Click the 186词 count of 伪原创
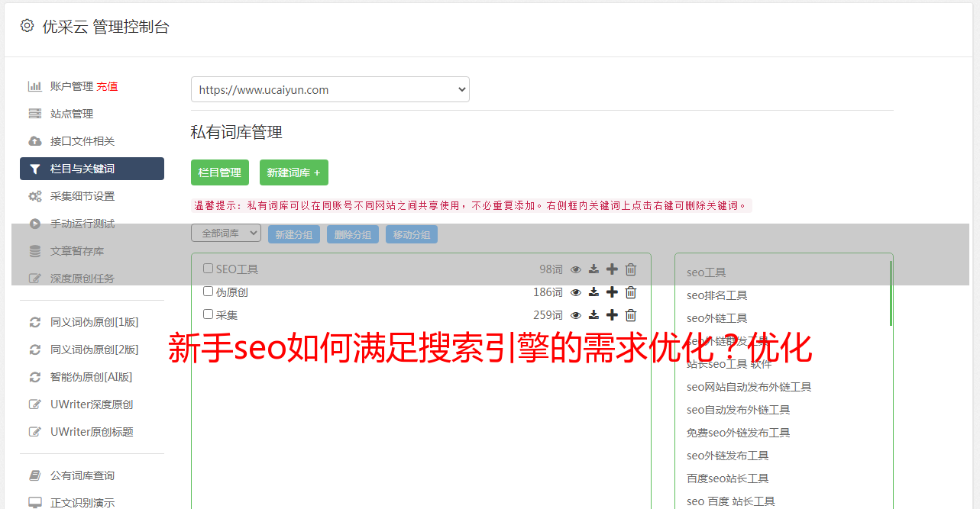The height and width of the screenshot is (509, 980). click(548, 292)
